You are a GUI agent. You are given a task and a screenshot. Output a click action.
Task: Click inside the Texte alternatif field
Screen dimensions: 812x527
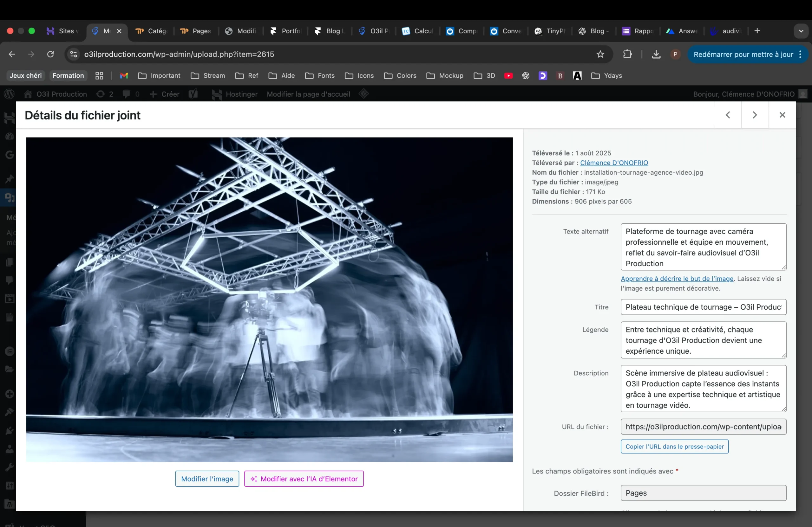(x=704, y=247)
